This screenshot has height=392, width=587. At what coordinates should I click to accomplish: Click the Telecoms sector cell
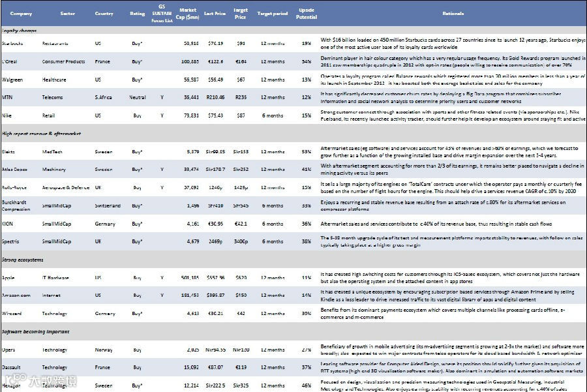(x=52, y=97)
